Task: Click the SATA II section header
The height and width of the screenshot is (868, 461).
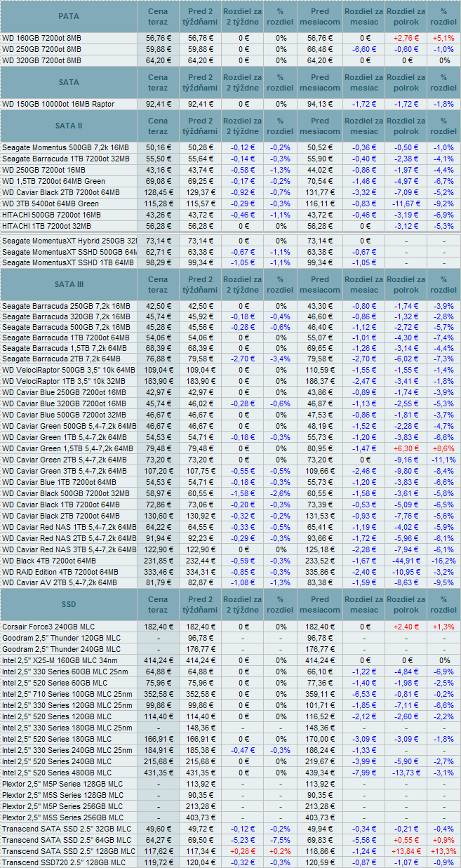Action: pos(68,126)
